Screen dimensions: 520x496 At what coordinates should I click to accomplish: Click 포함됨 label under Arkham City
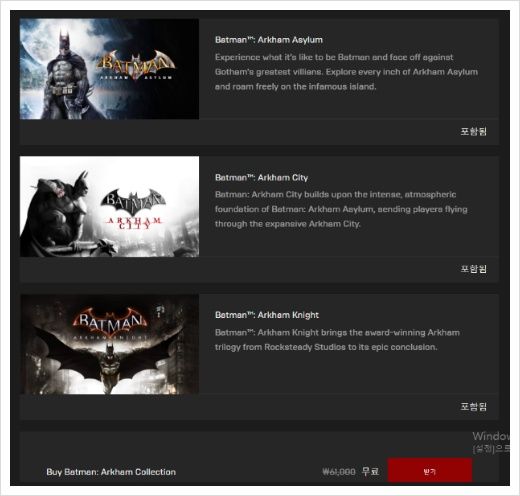(x=473, y=269)
